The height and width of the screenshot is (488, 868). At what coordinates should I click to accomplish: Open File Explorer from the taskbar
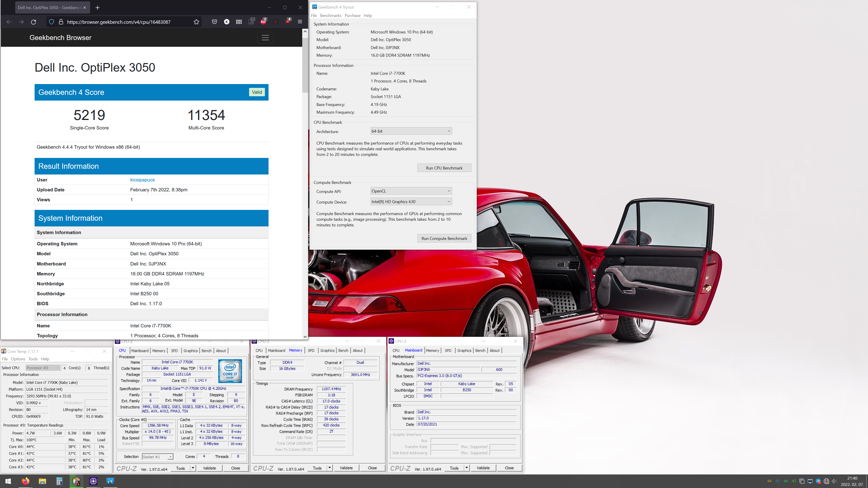click(42, 481)
